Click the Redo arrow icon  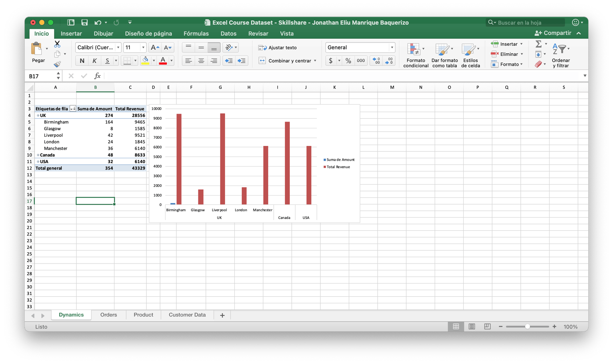point(116,22)
